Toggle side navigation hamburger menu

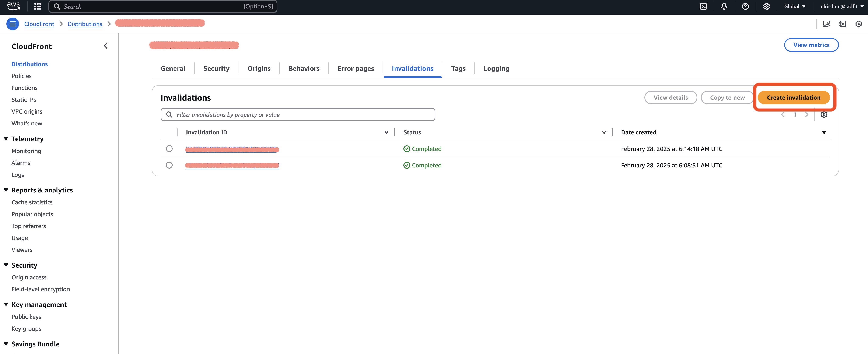[x=13, y=24]
